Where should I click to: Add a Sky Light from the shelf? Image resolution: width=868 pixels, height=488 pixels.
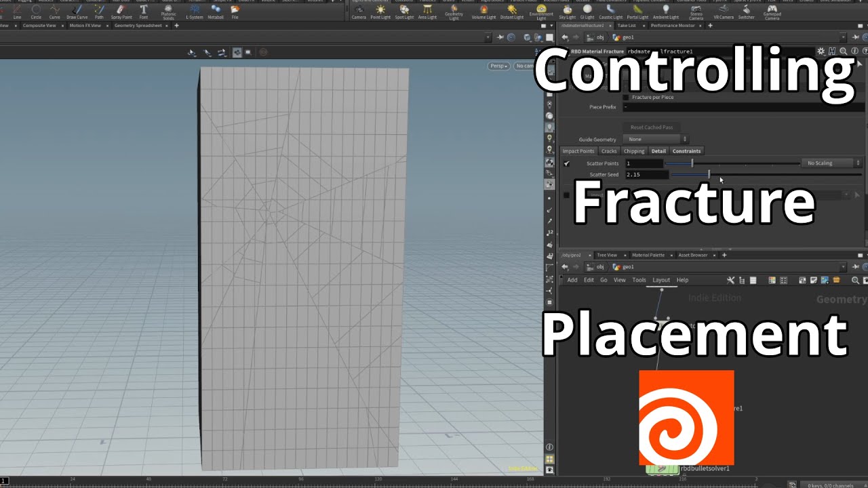[x=568, y=12]
